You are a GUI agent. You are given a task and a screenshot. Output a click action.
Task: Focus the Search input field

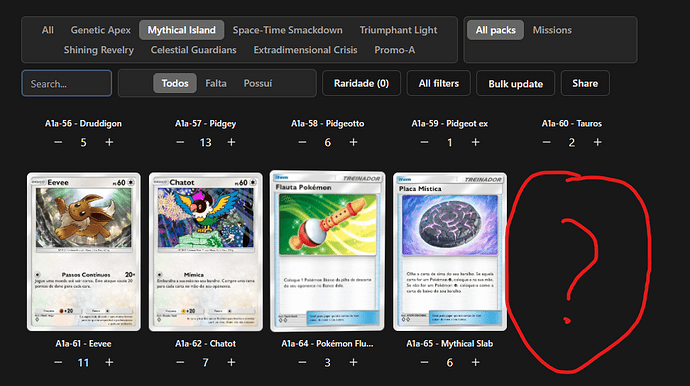pos(66,83)
